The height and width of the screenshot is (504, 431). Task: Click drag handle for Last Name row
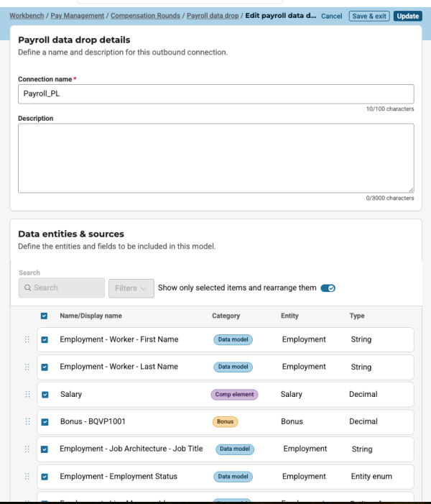pos(27,367)
